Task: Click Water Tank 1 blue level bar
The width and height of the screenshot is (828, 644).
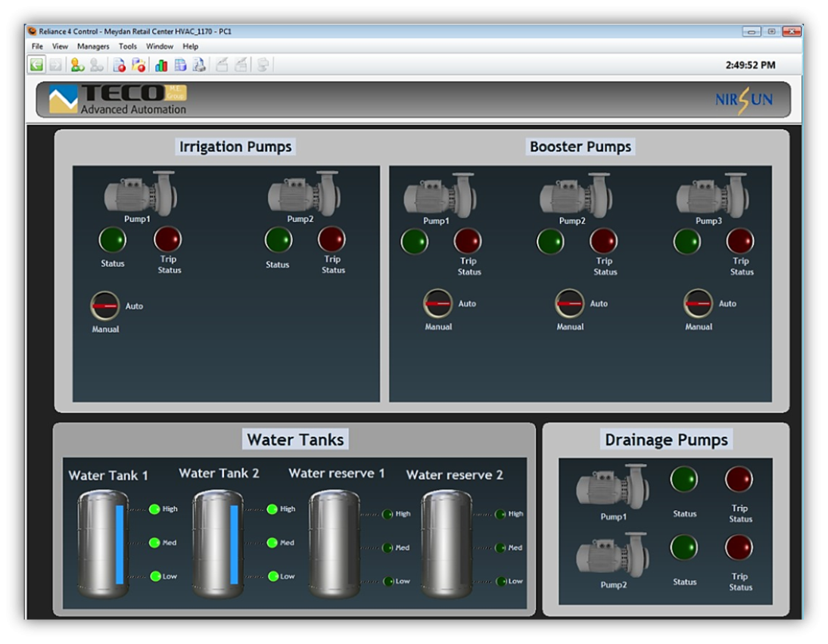Action: pos(120,545)
